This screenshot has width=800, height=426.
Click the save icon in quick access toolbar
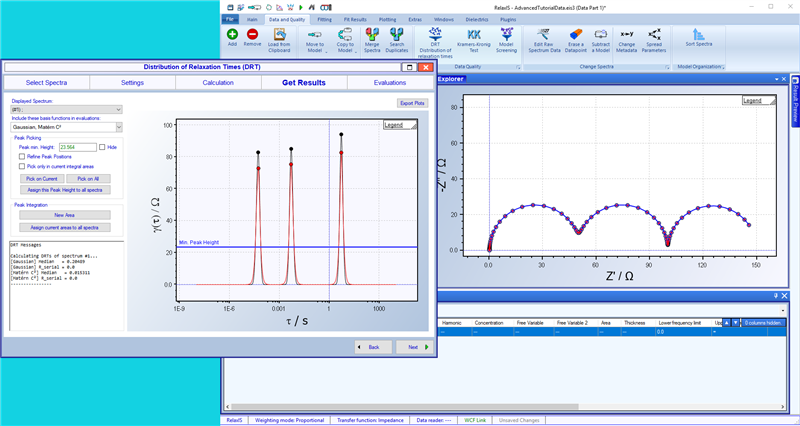tap(230, 8)
